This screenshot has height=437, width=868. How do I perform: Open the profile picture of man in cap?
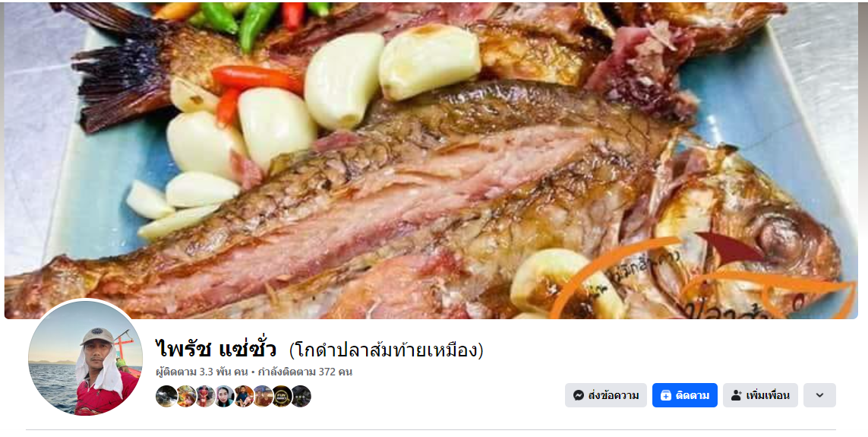coord(85,358)
